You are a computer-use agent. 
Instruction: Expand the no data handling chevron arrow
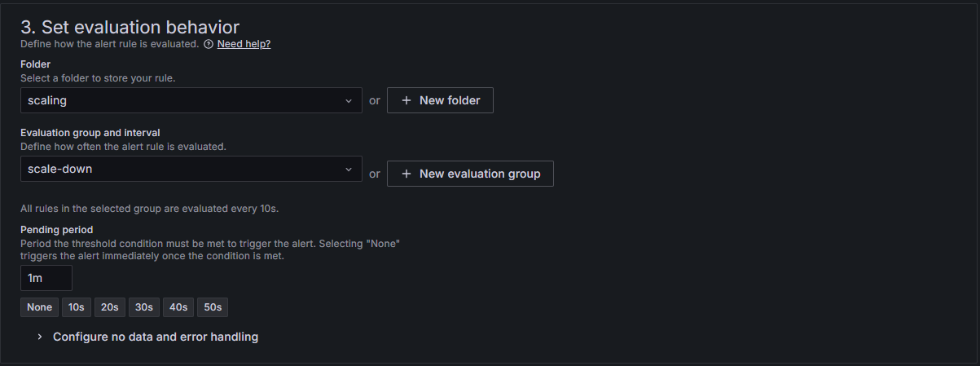click(39, 337)
